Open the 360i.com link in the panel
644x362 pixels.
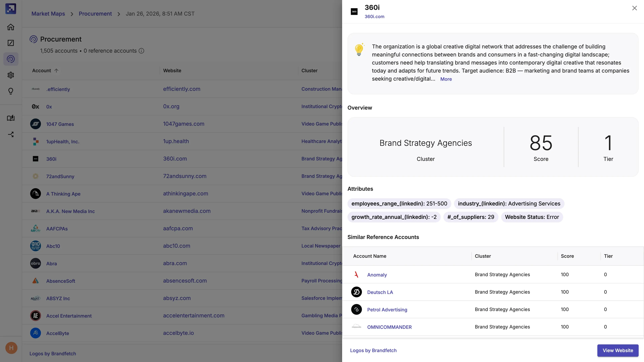pyautogui.click(x=374, y=17)
